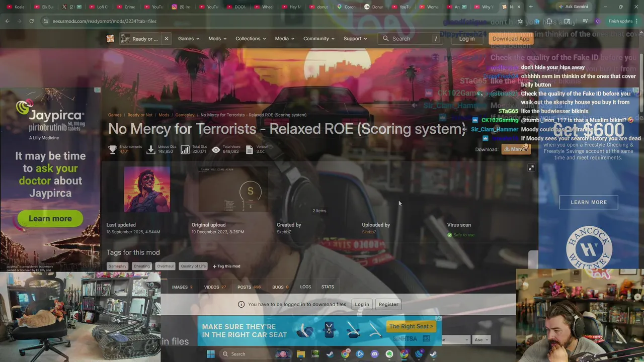644x362 pixels.
Task: Open the Support dropdown
Action: [x=355, y=39]
